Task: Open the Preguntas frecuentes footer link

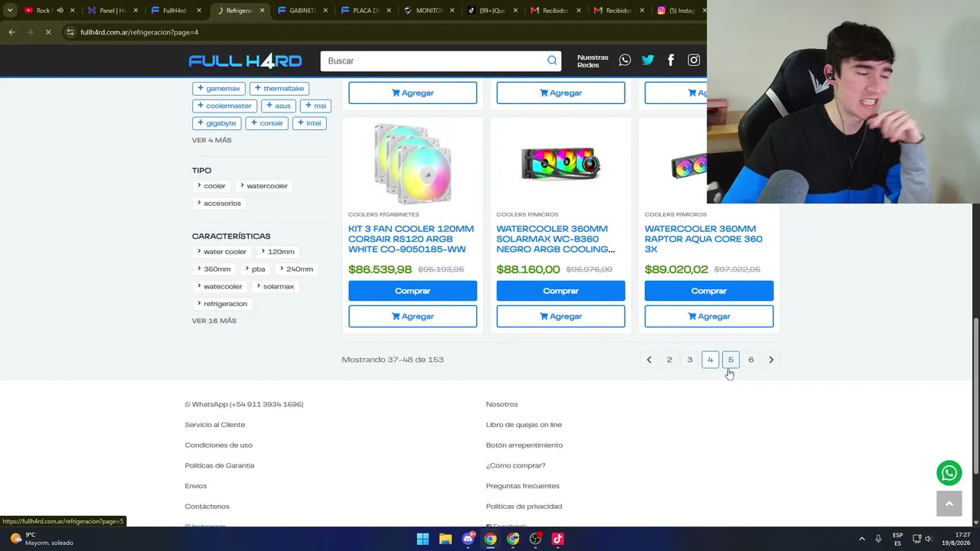Action: pyautogui.click(x=523, y=486)
